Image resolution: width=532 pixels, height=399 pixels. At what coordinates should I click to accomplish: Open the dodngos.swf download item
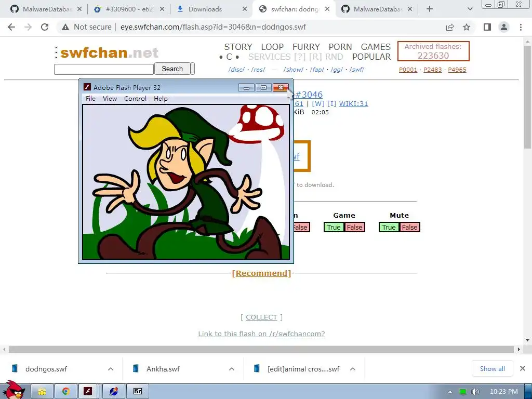tap(46, 369)
